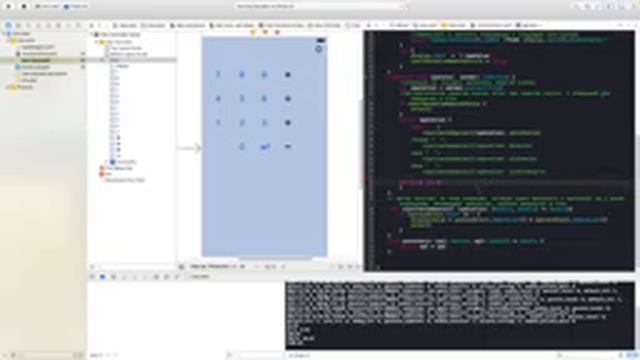
Task: Toggle the debug area panel in toolbar
Action: pos(621,6)
